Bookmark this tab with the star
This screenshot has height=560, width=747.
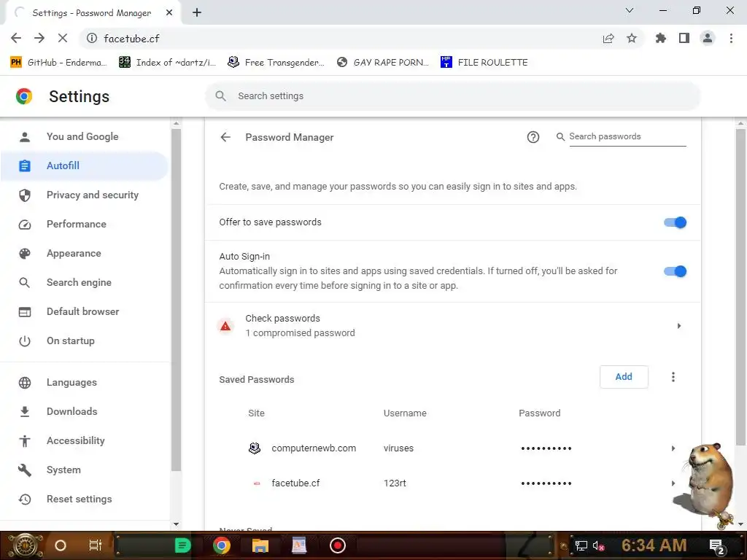pyautogui.click(x=632, y=38)
